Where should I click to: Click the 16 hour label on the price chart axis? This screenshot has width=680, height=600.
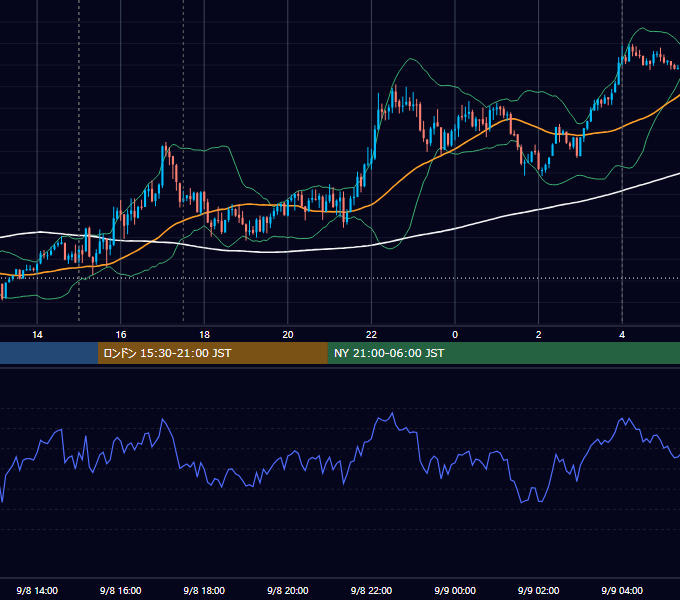[x=121, y=335]
